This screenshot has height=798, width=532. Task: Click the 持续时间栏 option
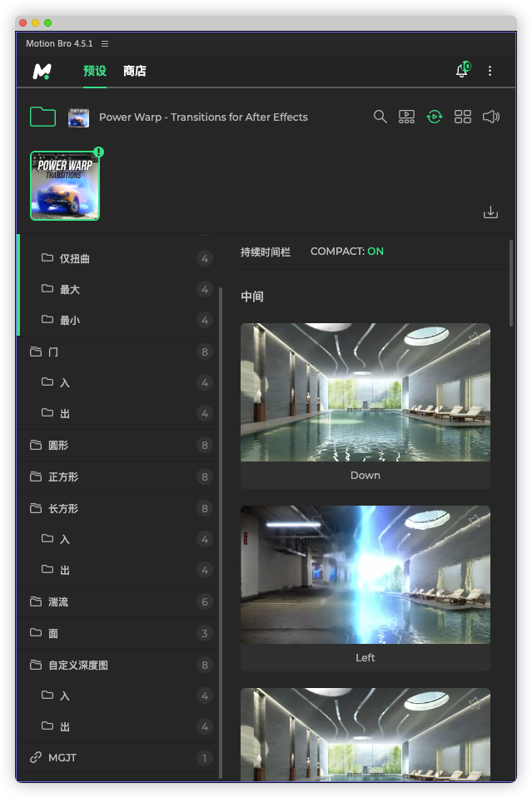click(x=266, y=252)
